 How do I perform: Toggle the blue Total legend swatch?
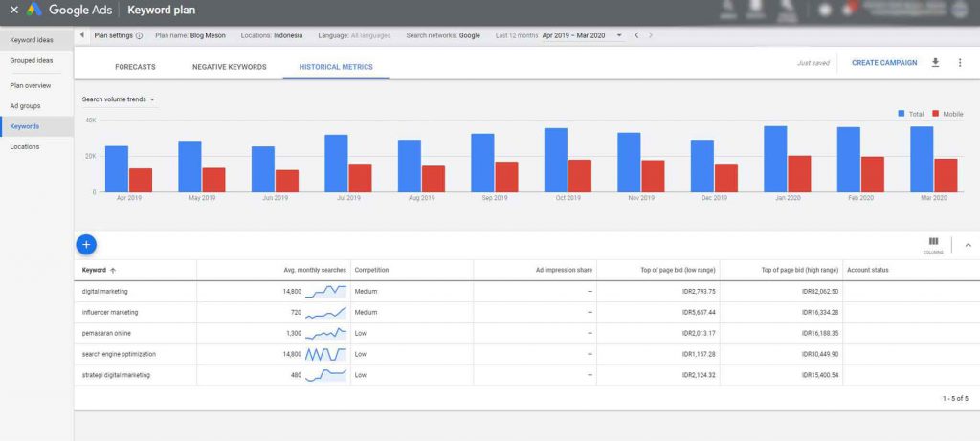(x=902, y=114)
